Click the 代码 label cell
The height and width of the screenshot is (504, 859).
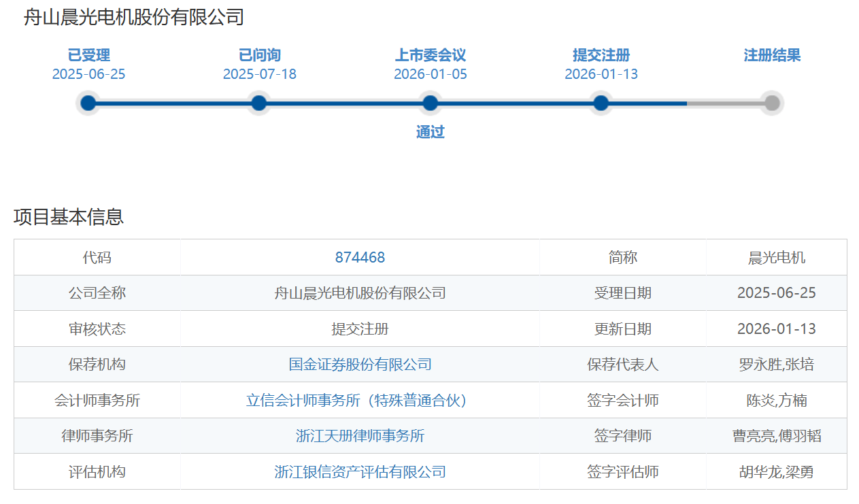[x=97, y=258]
